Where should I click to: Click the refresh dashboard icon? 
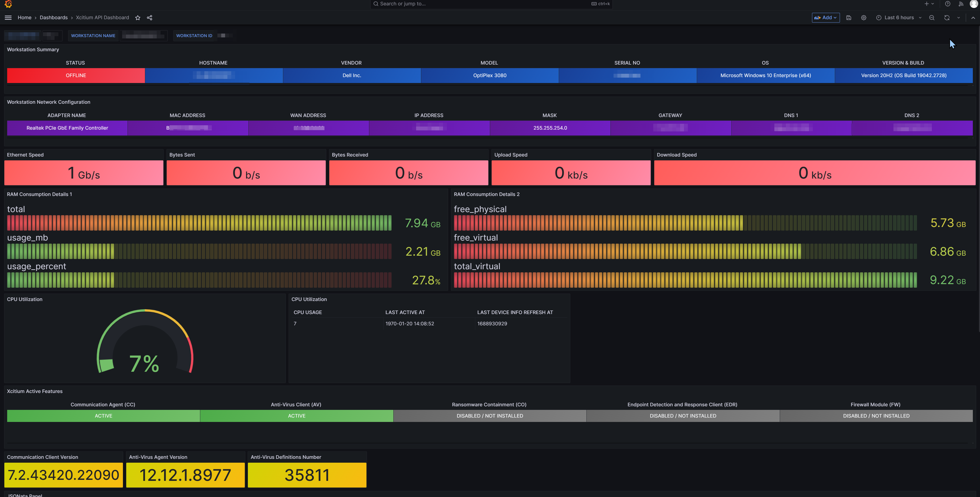pos(947,18)
